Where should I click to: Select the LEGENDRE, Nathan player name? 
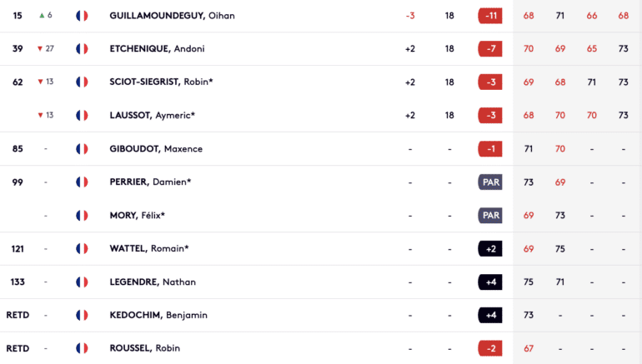pos(153,282)
